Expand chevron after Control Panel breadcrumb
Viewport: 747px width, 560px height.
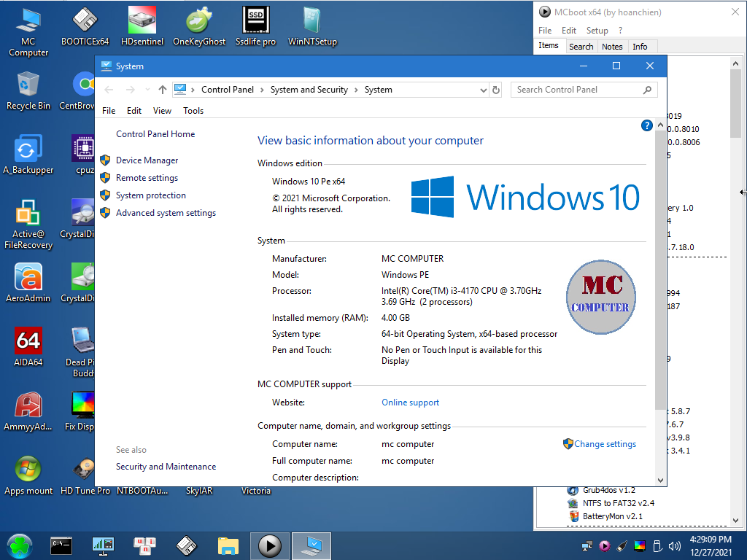tap(262, 90)
